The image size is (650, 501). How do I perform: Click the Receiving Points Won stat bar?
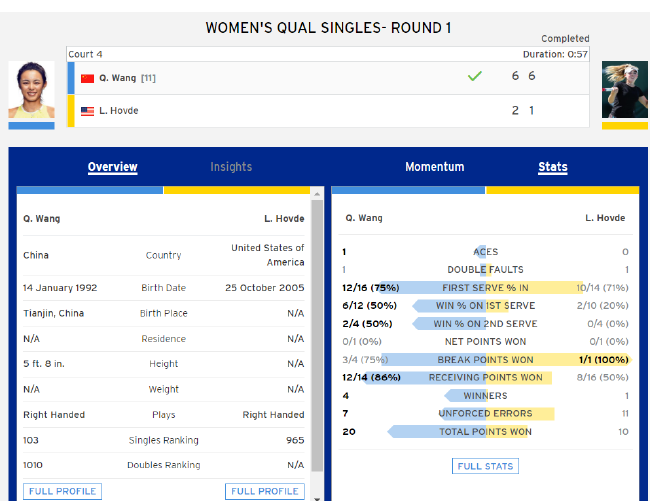pos(485,378)
